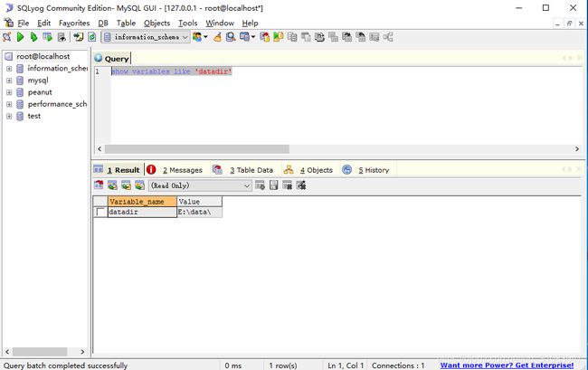Click the SQLyog dolphin icon in the title bar
This screenshot has width=588, height=370.
[9, 8]
